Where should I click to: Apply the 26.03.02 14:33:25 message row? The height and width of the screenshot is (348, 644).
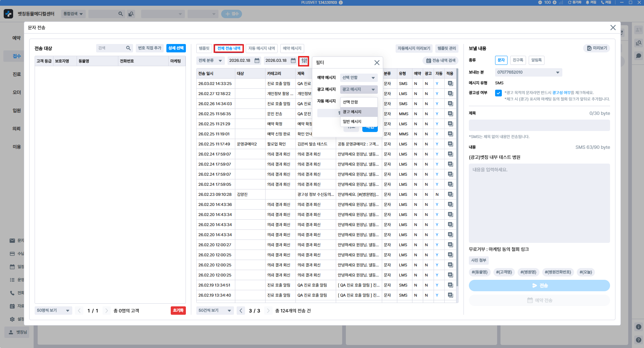[x=450, y=84]
